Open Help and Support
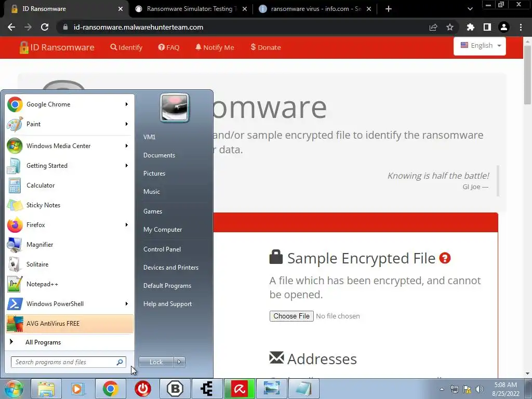 click(x=167, y=304)
